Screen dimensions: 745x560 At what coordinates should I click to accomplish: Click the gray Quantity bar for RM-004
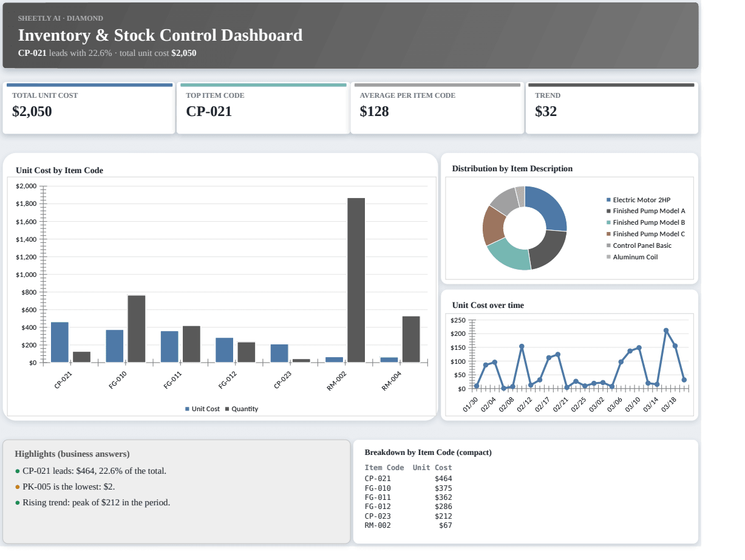(x=411, y=340)
